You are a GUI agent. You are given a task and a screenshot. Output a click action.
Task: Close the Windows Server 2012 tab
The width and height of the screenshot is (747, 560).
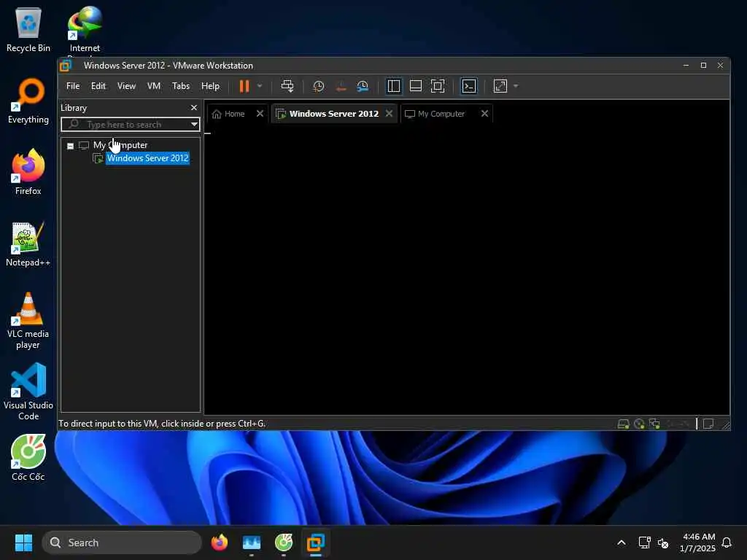pyautogui.click(x=390, y=113)
